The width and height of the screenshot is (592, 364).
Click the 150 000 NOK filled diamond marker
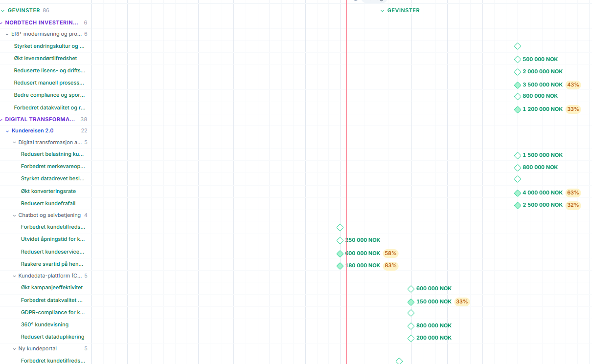pos(411,302)
